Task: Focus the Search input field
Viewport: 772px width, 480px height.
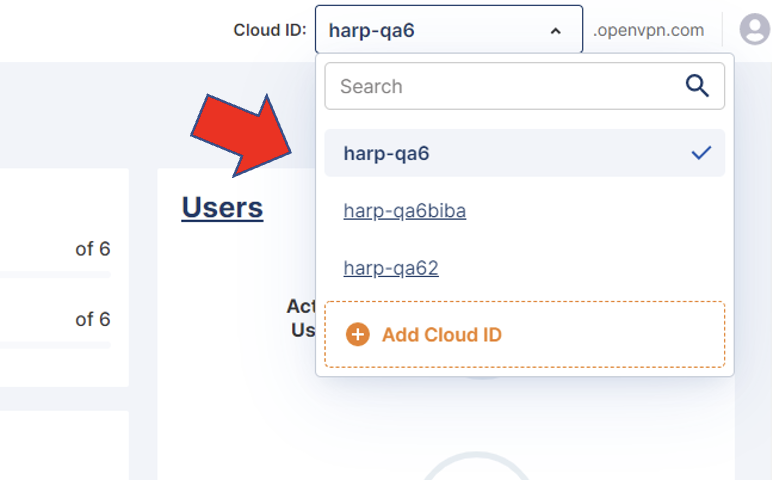Action: [524, 86]
